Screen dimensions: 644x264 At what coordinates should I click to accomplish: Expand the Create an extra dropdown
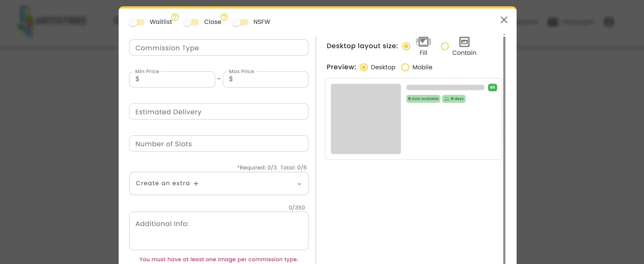click(x=219, y=183)
